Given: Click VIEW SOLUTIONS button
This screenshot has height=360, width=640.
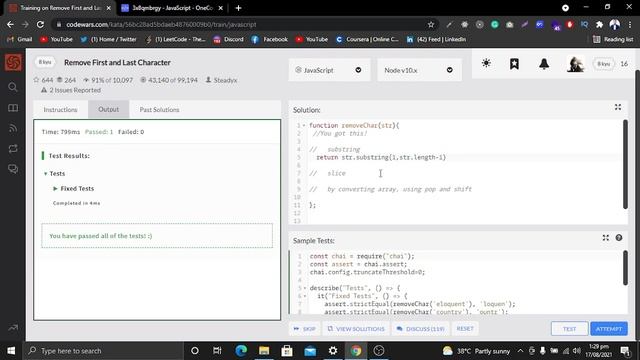Looking at the screenshot, I should tap(356, 329).
